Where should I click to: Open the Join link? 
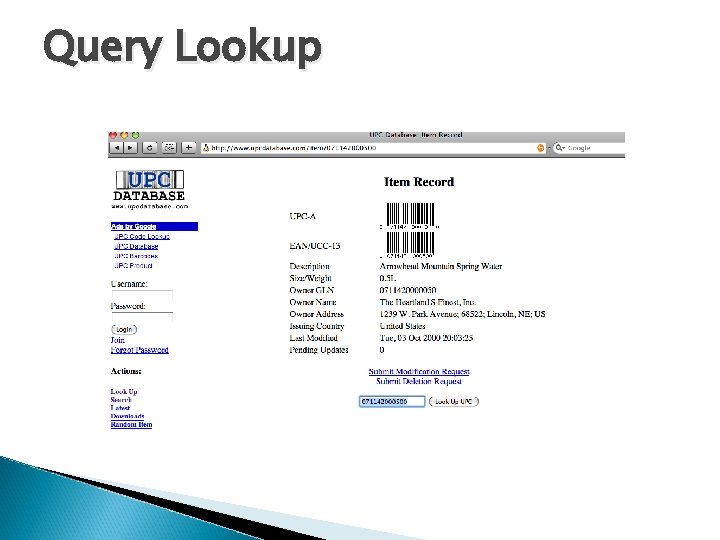(118, 340)
